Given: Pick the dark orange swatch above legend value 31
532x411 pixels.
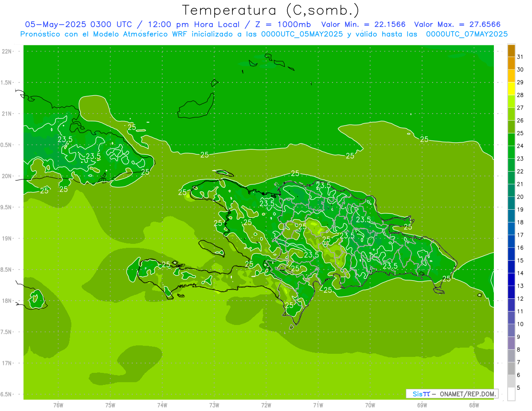Looking at the screenshot, I should (511, 51).
